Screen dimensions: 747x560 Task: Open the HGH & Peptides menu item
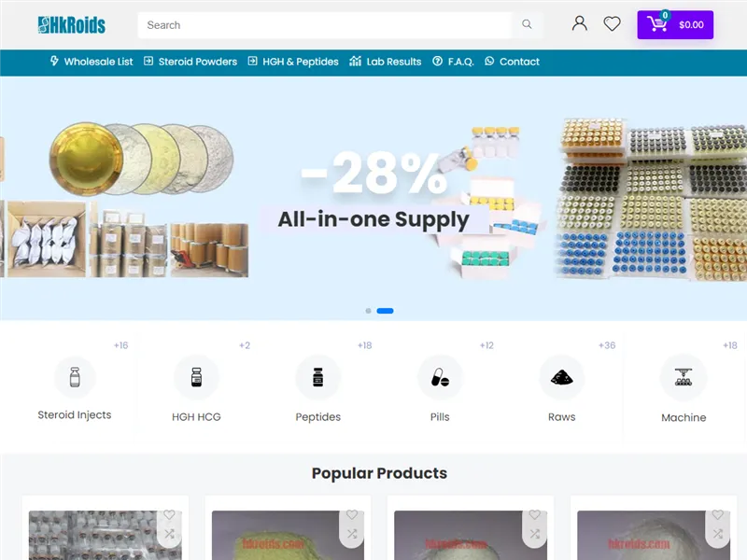[302, 62]
